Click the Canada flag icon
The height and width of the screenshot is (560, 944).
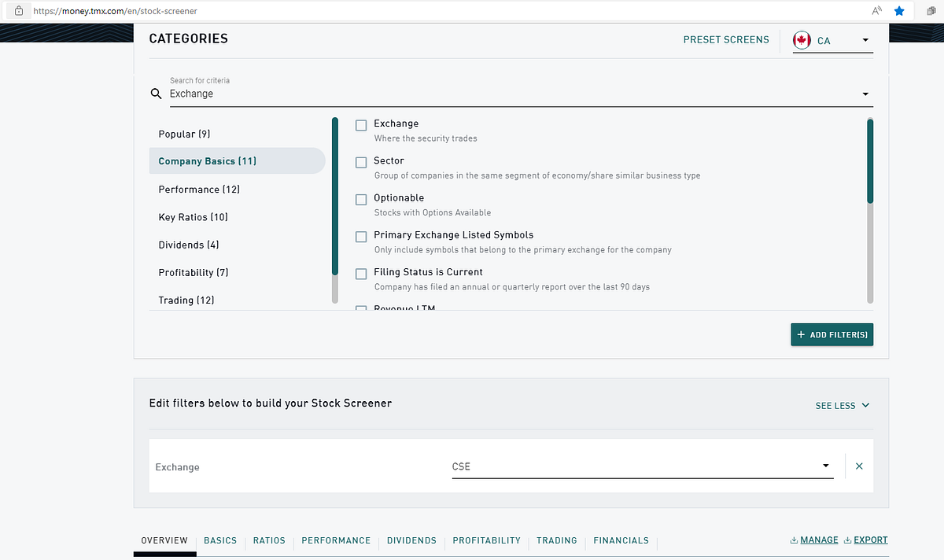point(802,39)
